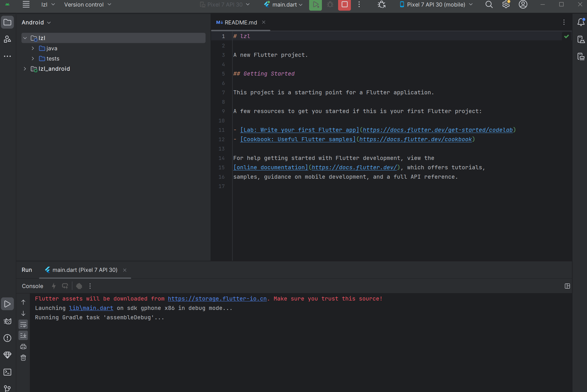Open the Notifications bell
The height and width of the screenshot is (392, 587).
[x=581, y=22]
